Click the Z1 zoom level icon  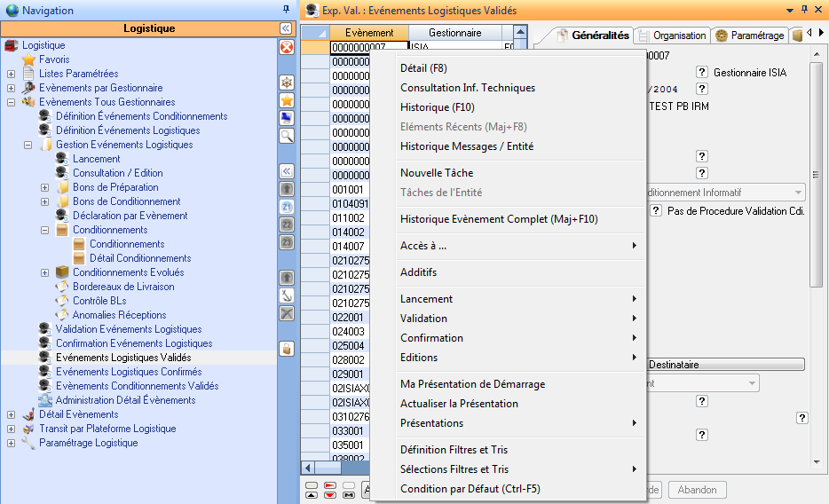click(x=287, y=207)
